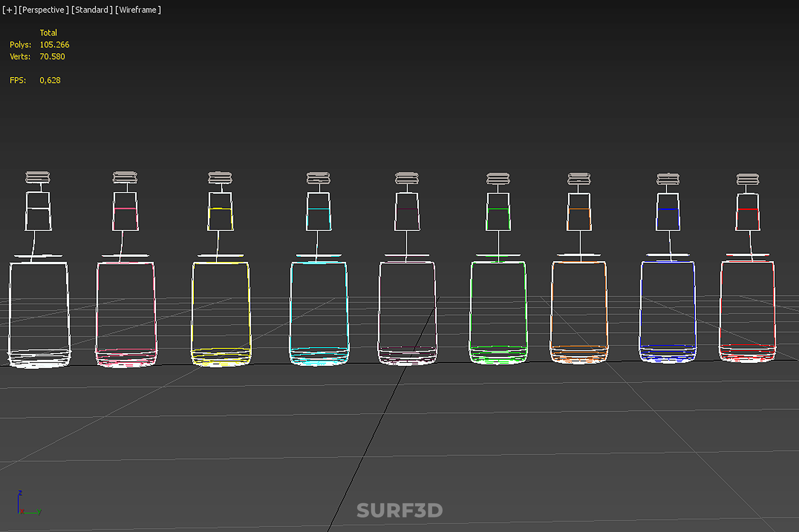Select the blue wireframe bottle body
Viewport: 799px width, 532px height.
668,312
